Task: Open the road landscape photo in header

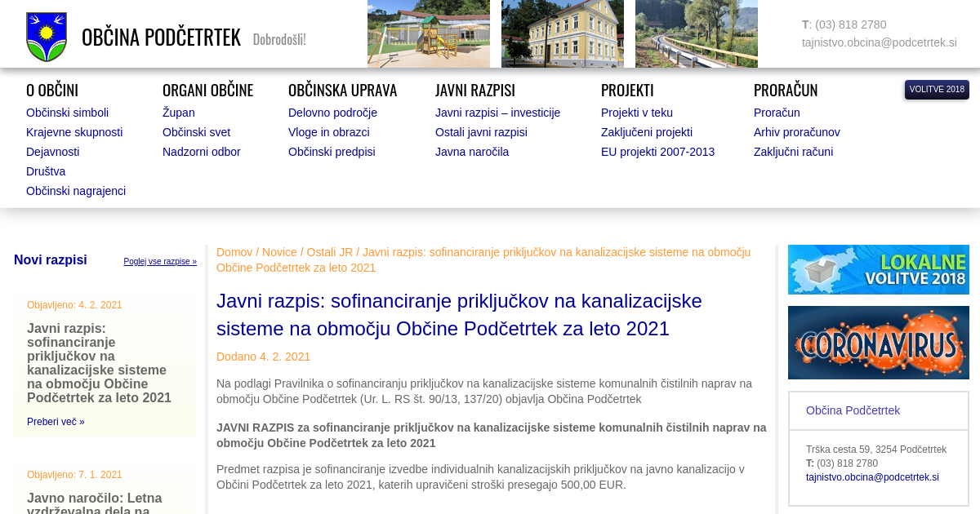Action: coord(696,33)
